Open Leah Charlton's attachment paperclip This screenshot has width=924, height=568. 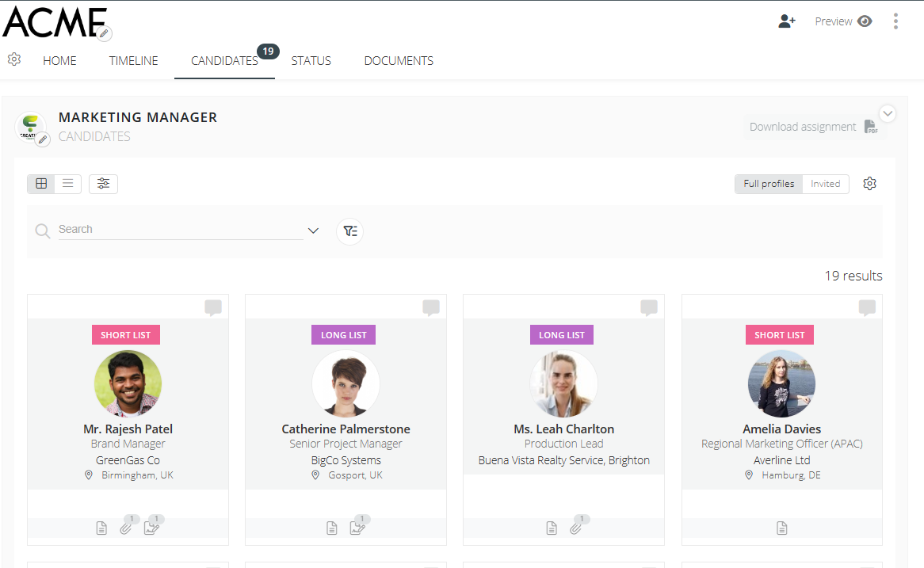tap(576, 528)
